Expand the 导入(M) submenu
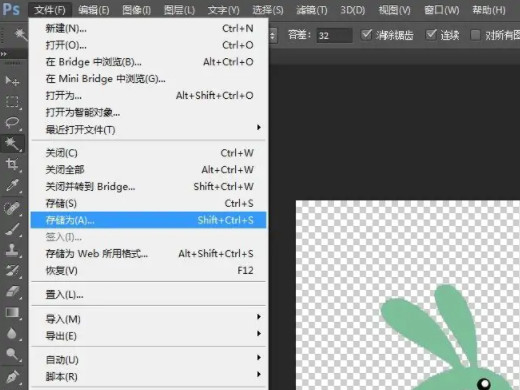Viewport: 520px width, 390px height. point(148,319)
